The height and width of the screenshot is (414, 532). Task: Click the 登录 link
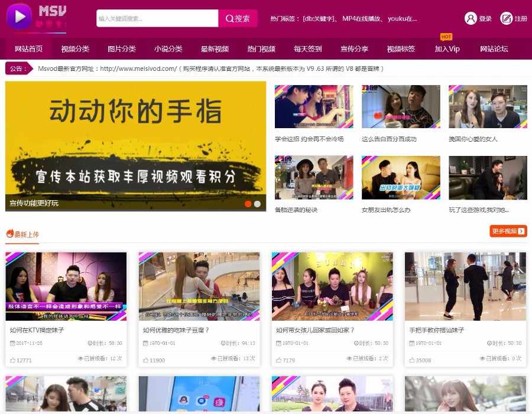click(485, 19)
